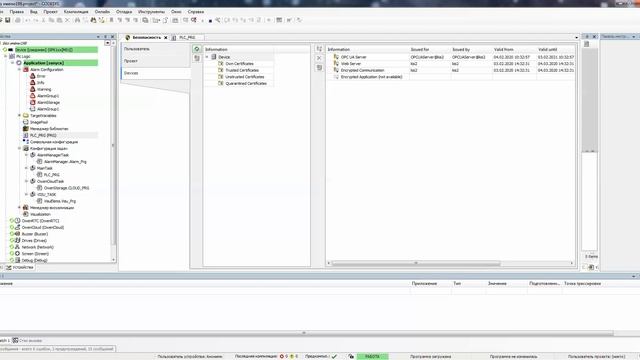The width and height of the screenshot is (640, 360).
Task: Open the editor tab list dropdown arrow
Action: coord(576,37)
